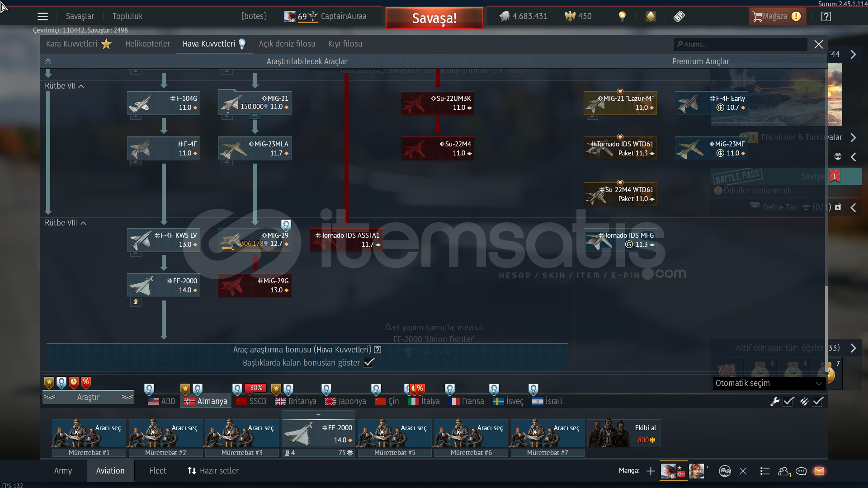The image size is (868, 488).
Task: Open the hamburger main menu
Action: click(x=42, y=17)
